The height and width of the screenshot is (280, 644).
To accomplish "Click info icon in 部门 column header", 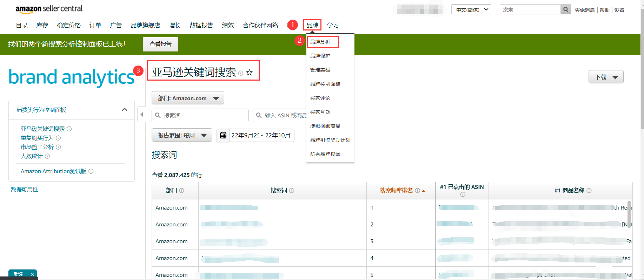I will pyautogui.click(x=182, y=191).
